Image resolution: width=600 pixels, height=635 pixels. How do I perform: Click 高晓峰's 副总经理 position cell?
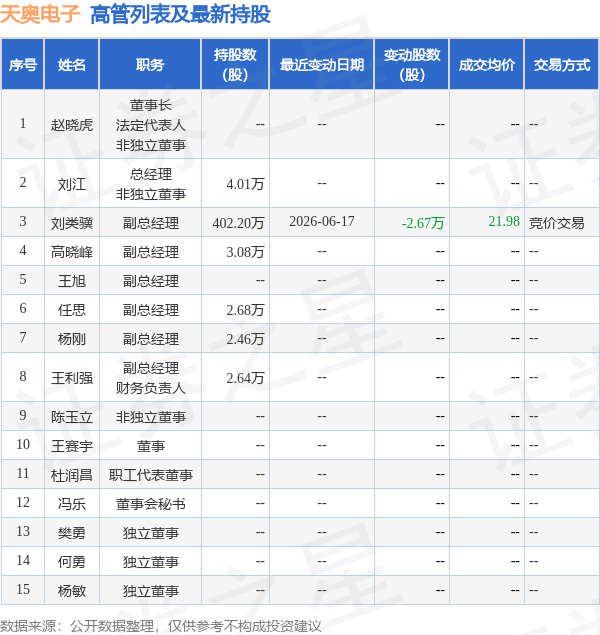coord(151,252)
